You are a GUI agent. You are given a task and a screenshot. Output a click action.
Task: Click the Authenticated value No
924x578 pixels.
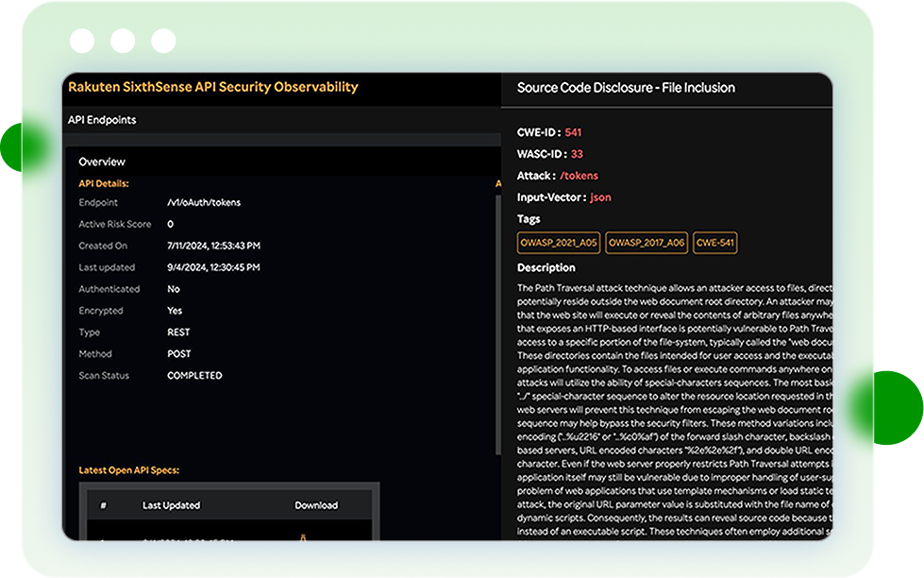tap(174, 289)
